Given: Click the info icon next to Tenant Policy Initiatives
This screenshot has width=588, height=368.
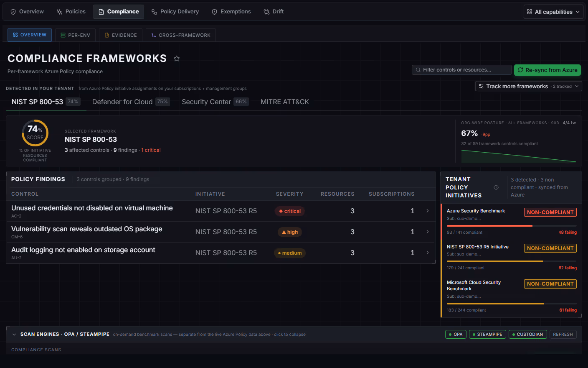Looking at the screenshot, I should [496, 187].
